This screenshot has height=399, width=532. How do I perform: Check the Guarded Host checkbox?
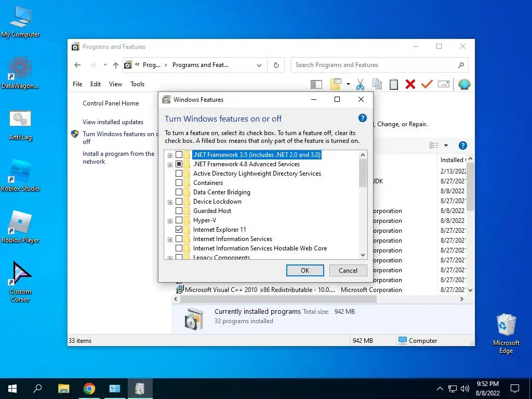coord(179,211)
